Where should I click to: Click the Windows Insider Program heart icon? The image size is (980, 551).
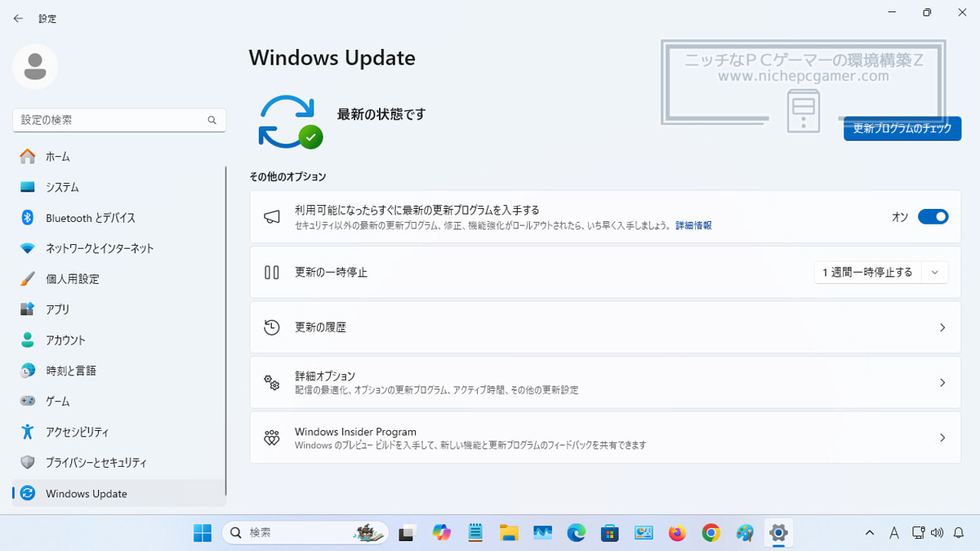272,438
